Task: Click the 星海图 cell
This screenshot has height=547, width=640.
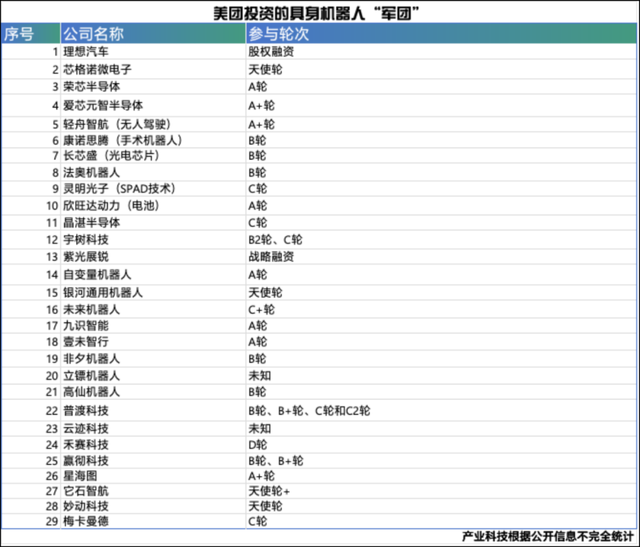Action: pyautogui.click(x=153, y=476)
